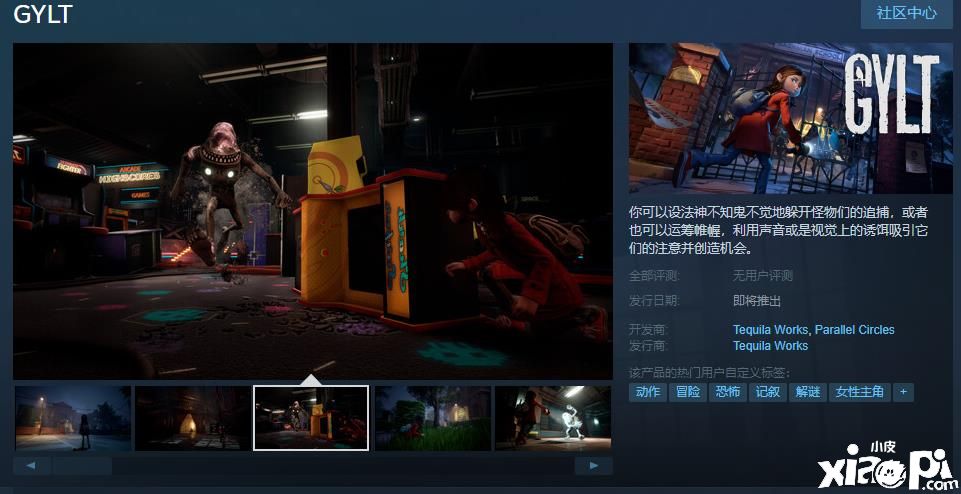Click the game description paragraph

tap(778, 230)
